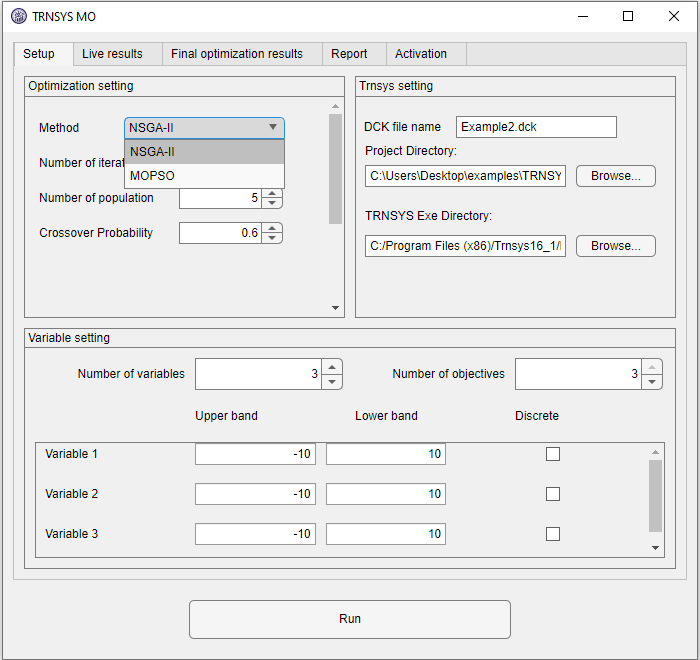Decrease the Number of variables spinner
Viewport: 700px width, 660px height.
coord(333,382)
